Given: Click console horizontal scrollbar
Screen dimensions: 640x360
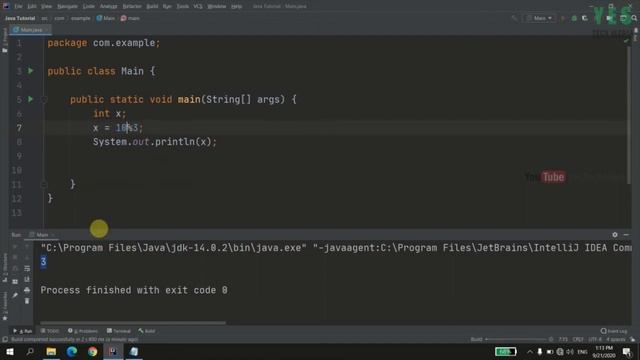Looking at the screenshot, I should click(x=133, y=323).
